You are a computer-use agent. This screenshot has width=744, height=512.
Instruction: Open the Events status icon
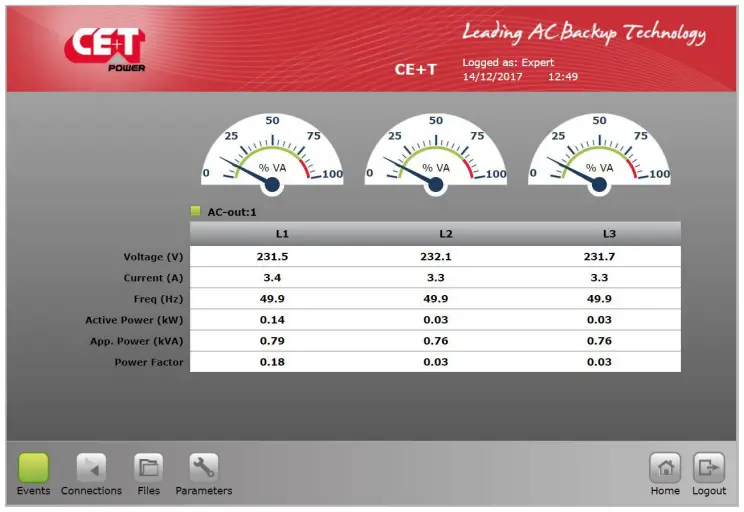pos(33,467)
